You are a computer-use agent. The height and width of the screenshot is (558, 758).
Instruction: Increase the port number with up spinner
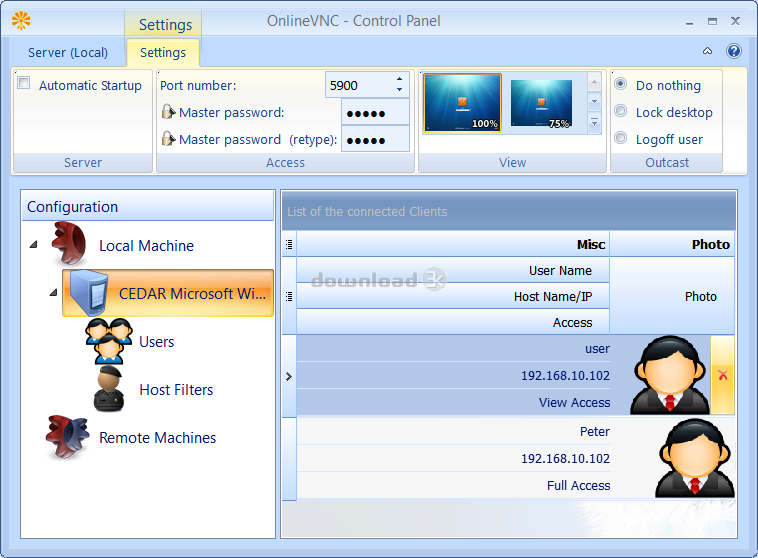[x=399, y=79]
